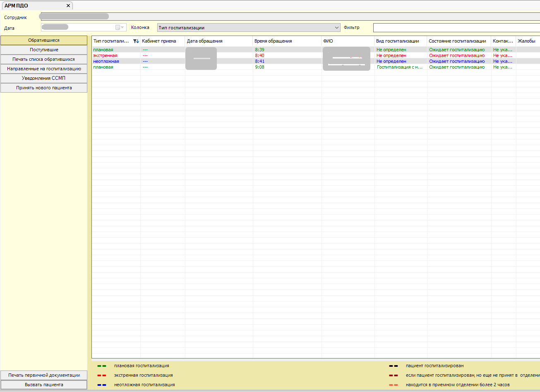Screen dimensions: 540x392
Task: Click green legend marker for плановая госпитализация
Action: (x=102, y=366)
